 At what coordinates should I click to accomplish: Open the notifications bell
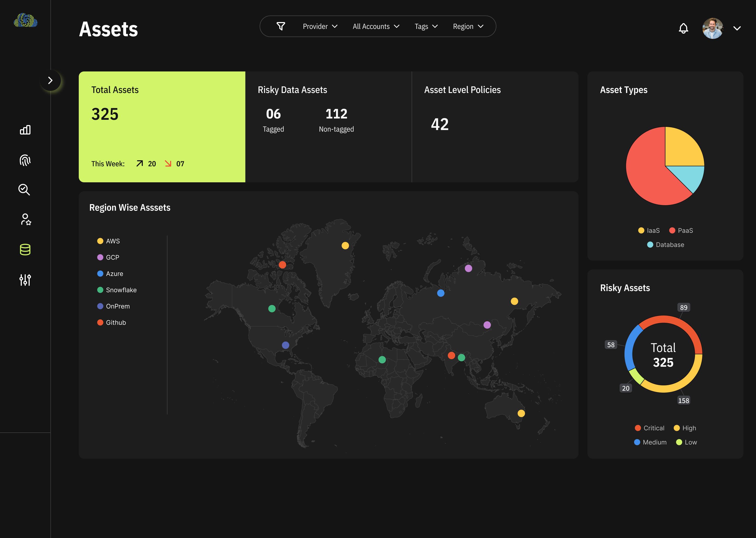pyautogui.click(x=684, y=28)
